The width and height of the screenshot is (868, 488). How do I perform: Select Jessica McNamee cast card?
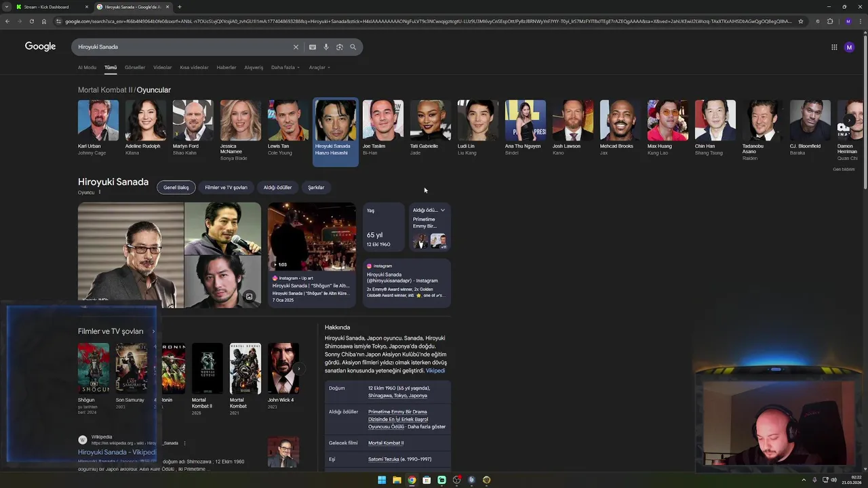(240, 131)
